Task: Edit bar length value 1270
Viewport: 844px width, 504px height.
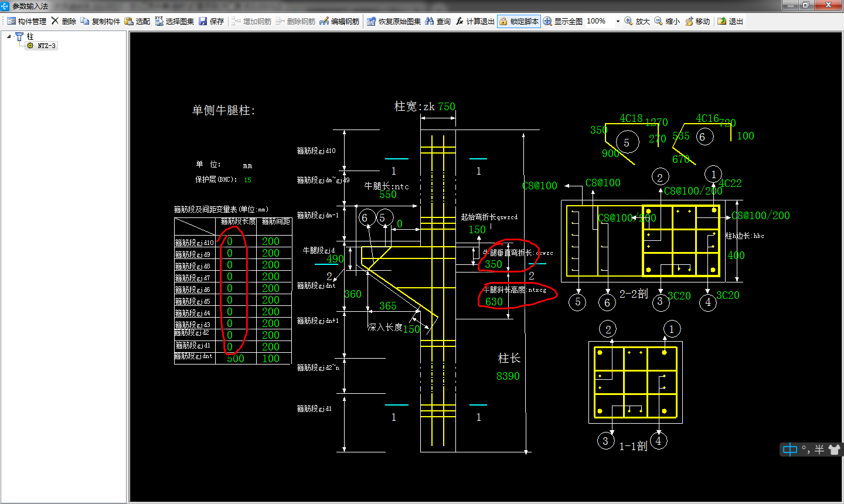Action: (x=656, y=122)
